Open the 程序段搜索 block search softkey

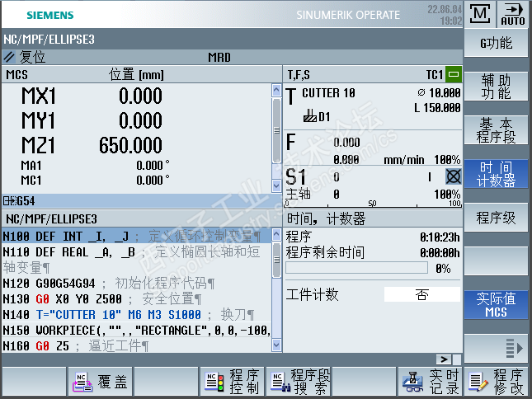click(299, 382)
